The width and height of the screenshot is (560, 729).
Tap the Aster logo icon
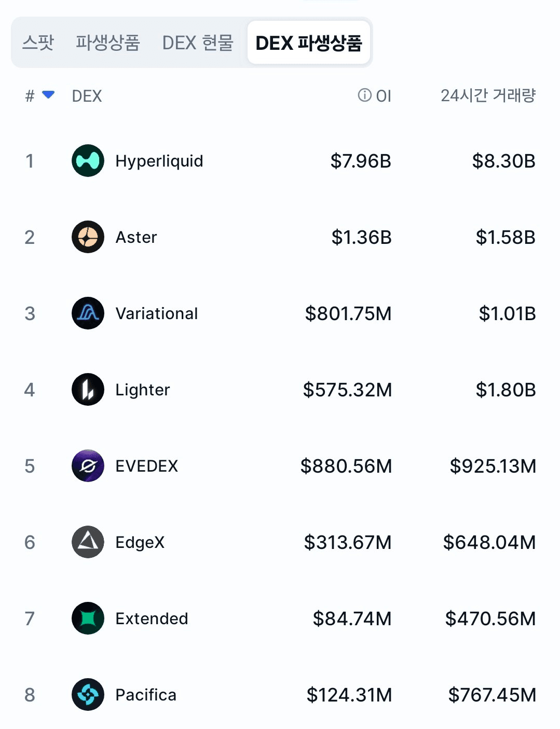pos(88,237)
